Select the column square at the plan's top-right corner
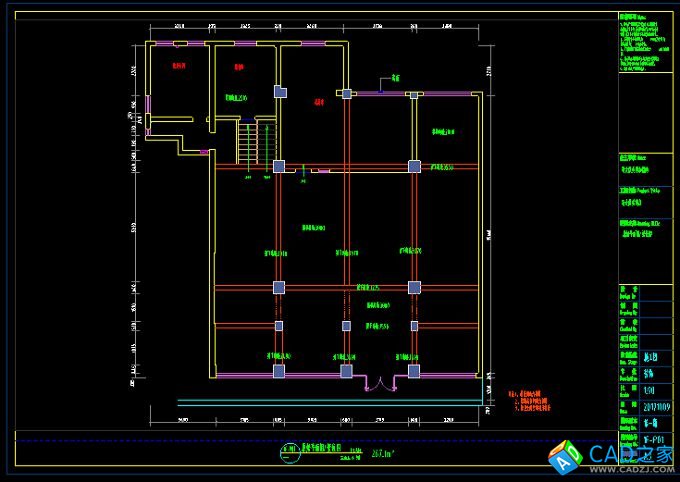680x482 pixels. [413, 93]
